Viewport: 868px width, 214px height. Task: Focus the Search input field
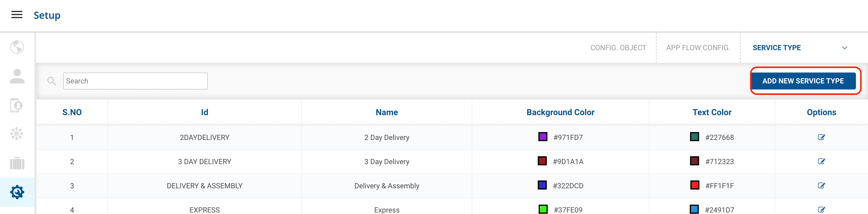coord(135,81)
